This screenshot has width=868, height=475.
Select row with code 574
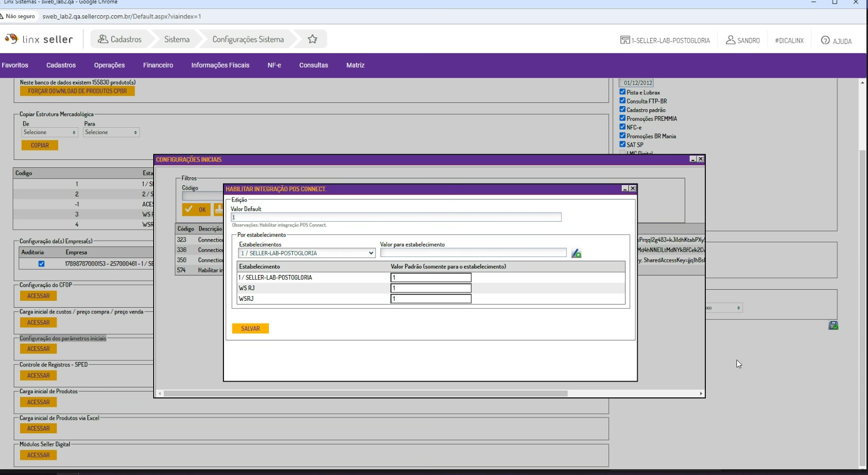[x=200, y=270]
